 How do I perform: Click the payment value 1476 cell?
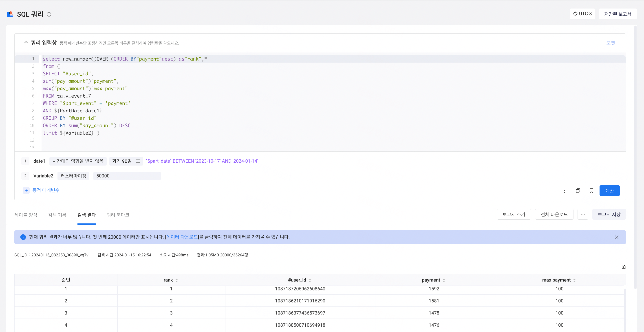[x=434, y=325]
